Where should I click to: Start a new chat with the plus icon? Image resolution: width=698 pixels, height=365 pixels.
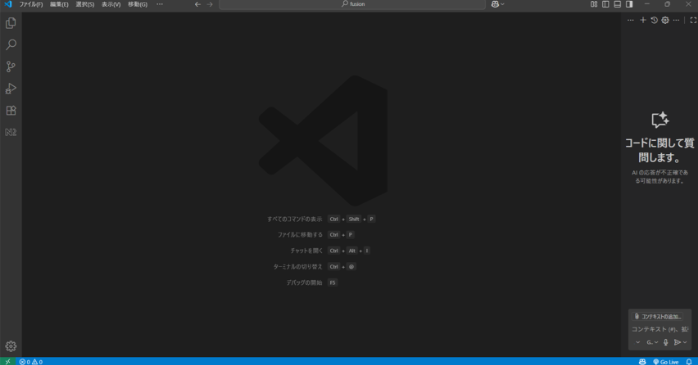(643, 20)
